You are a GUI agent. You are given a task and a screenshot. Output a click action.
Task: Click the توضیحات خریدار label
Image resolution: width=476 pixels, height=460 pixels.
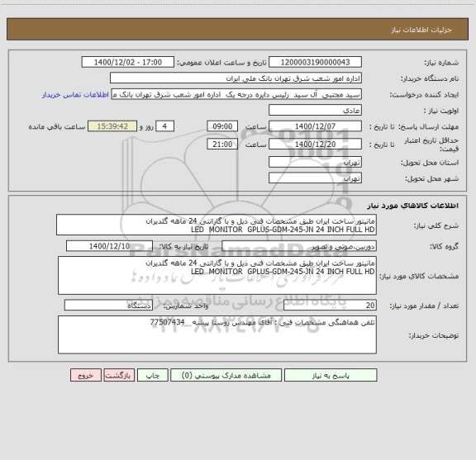coord(434,335)
